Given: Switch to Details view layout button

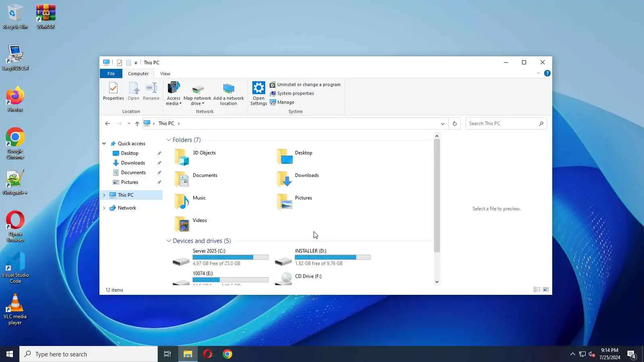Looking at the screenshot, I should (x=537, y=290).
